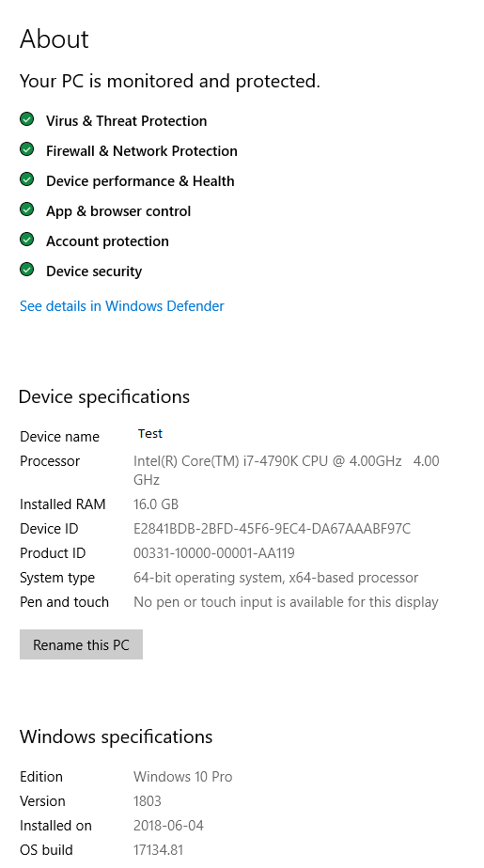Click the App & browser control checkmark icon
The width and height of the screenshot is (484, 868).
pos(26,209)
